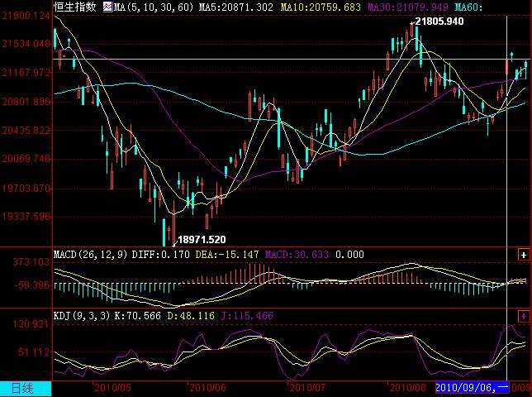Select the MA10:20759.683 value
Viewport: 532px width, 397px height.
321,7
